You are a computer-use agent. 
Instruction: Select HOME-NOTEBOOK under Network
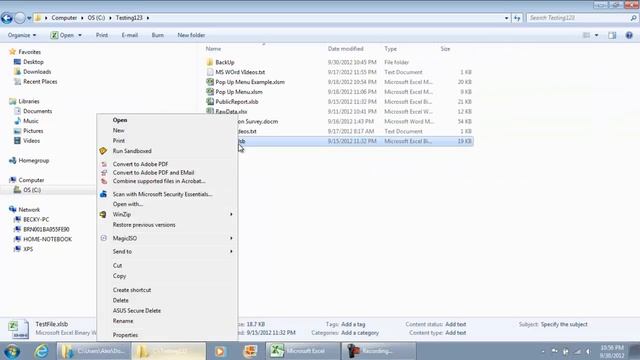tap(47, 239)
